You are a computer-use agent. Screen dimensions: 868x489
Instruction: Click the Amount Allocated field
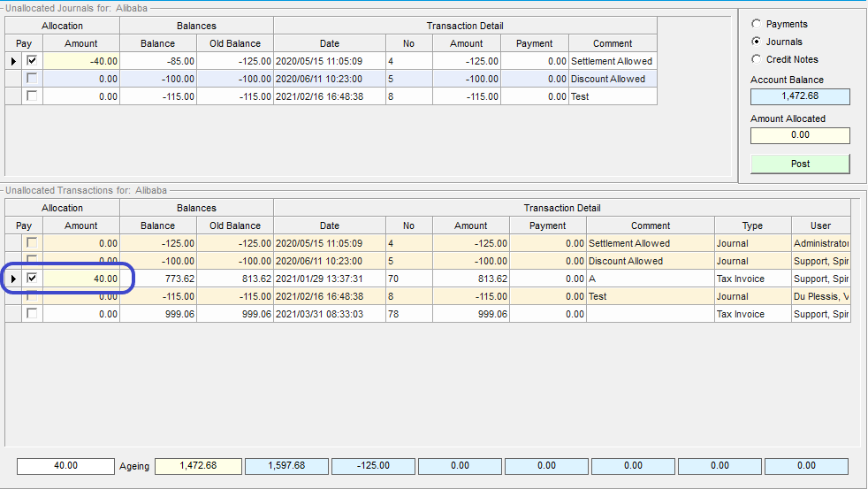(800, 135)
